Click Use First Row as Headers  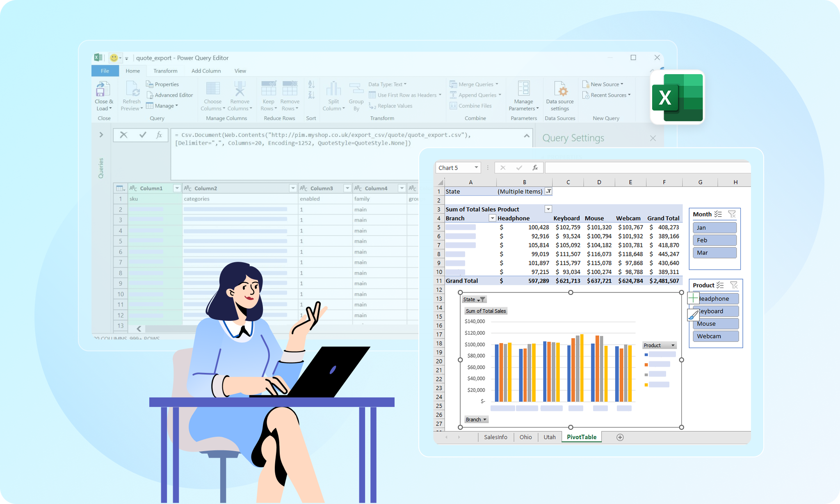tap(405, 95)
